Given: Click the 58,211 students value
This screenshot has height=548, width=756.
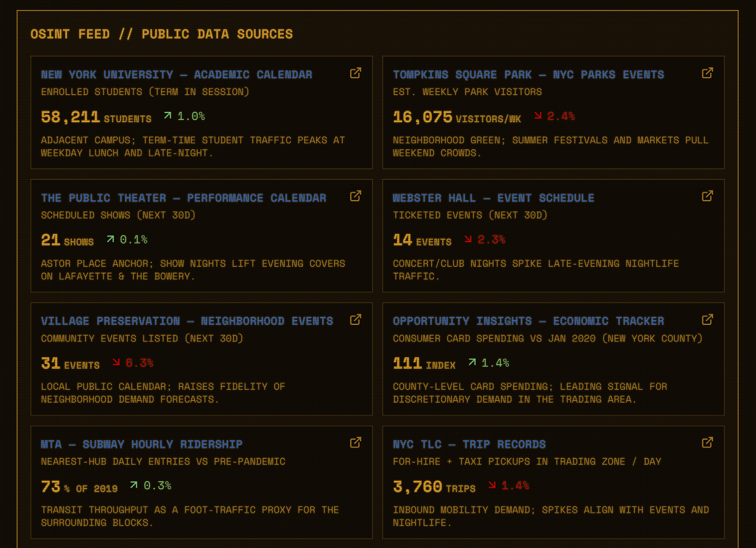Looking at the screenshot, I should (96, 117).
